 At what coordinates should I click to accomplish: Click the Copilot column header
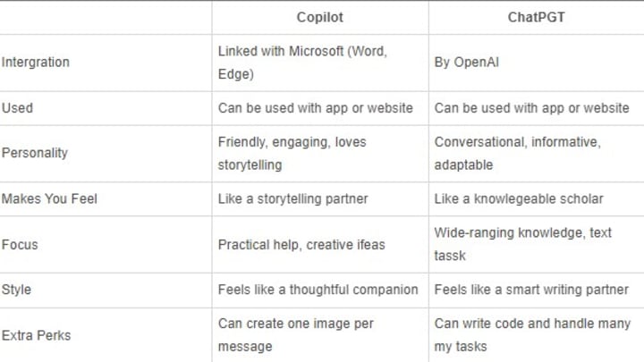pos(319,17)
